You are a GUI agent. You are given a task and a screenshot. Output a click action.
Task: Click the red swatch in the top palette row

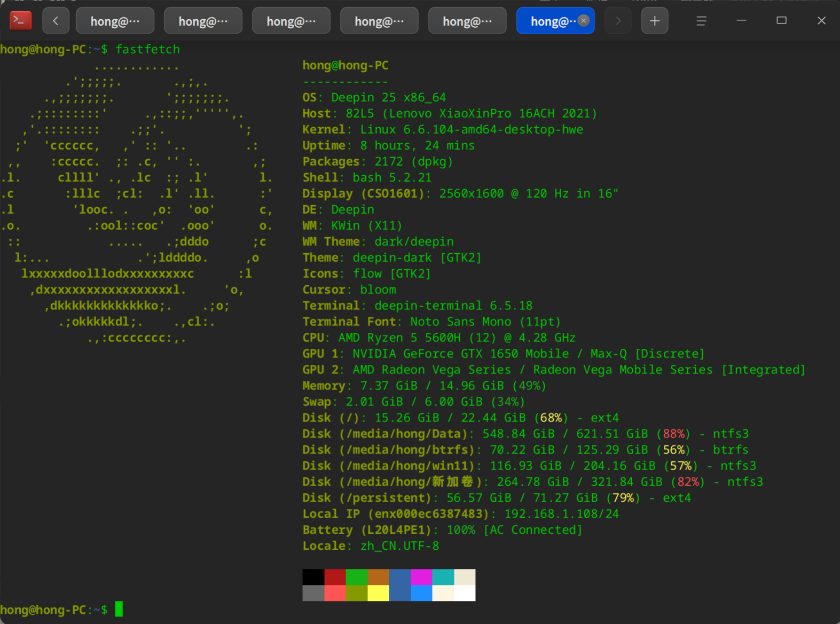[x=335, y=577]
